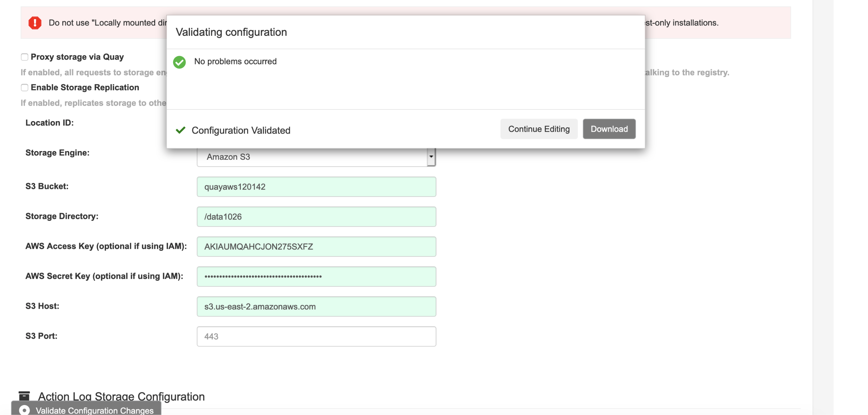Click the S3 Port input box

pyautogui.click(x=316, y=337)
